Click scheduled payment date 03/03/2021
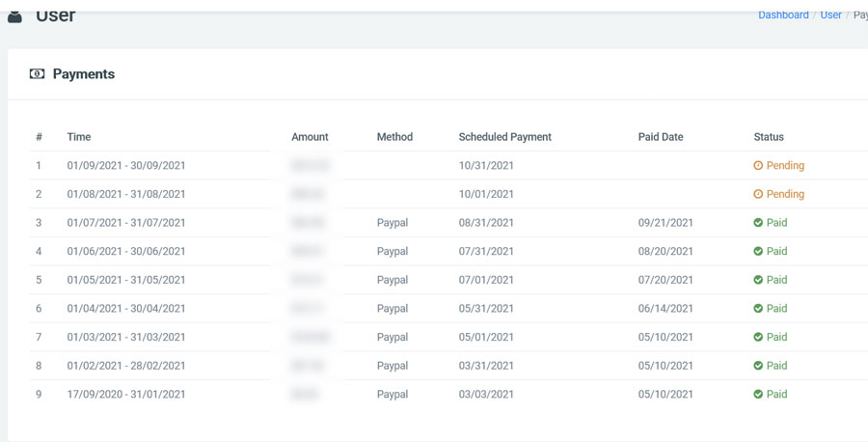Viewport: 868px width, 442px height. click(486, 395)
